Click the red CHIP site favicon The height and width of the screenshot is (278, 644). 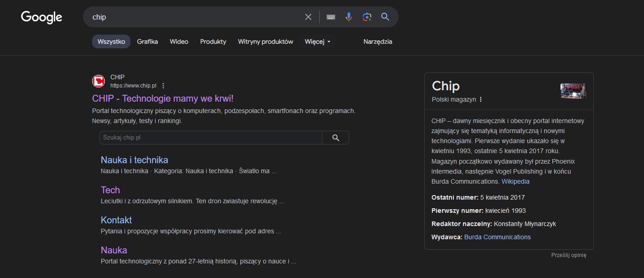click(99, 81)
